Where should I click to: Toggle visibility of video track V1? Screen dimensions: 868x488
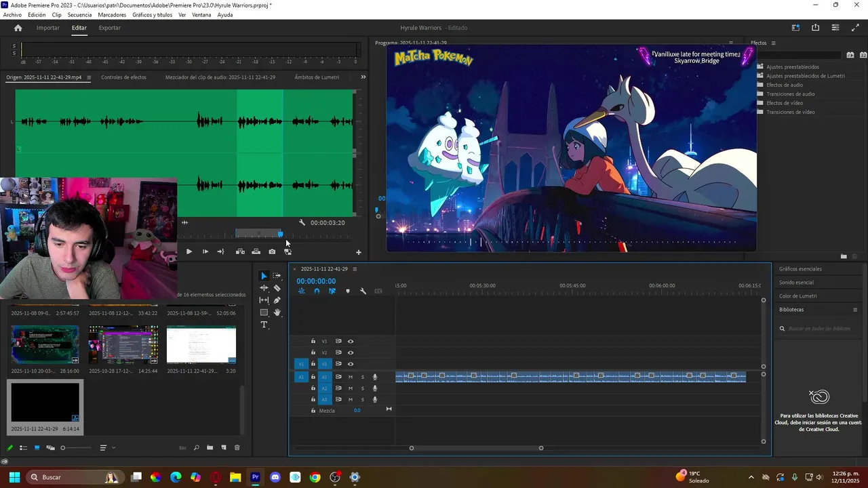(351, 364)
